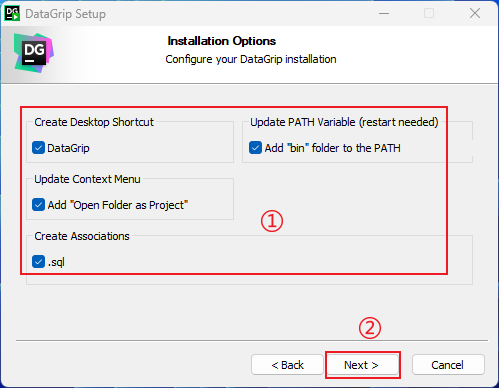The height and width of the screenshot is (388, 499).
Task: Minimize the DataGrip Setup window
Action: coord(384,14)
